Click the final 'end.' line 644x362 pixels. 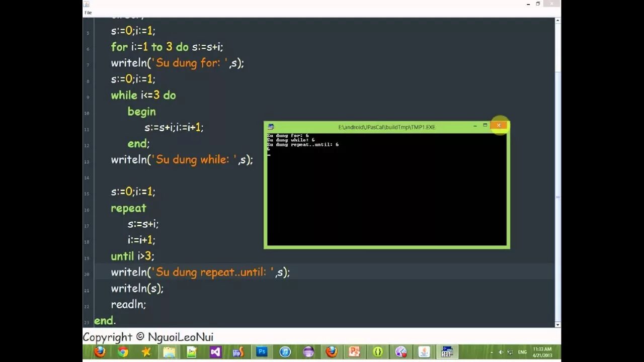click(x=105, y=320)
